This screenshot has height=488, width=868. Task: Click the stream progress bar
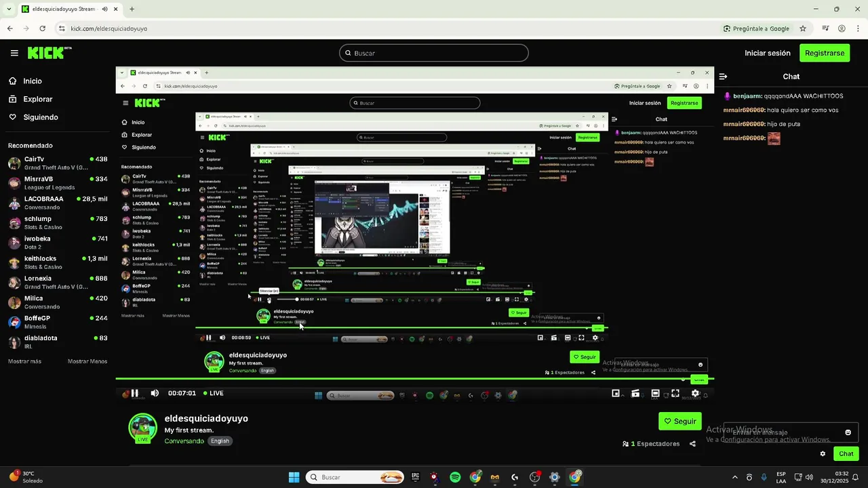pos(415,379)
